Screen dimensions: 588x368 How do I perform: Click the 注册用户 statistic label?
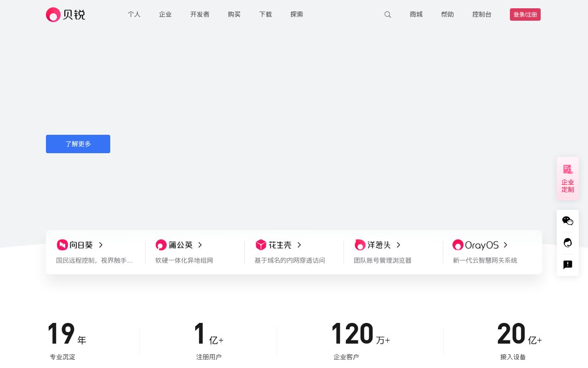[209, 357]
